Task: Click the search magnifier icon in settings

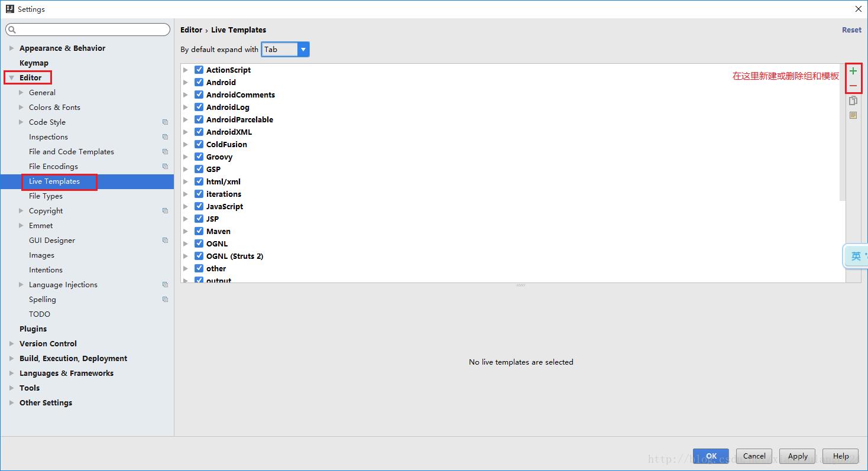Action: click(12, 30)
